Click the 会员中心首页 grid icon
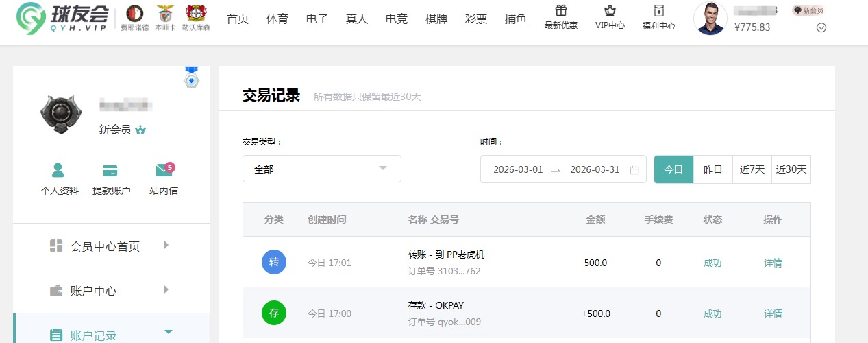Viewport: 868px width, 343px height. (x=56, y=246)
